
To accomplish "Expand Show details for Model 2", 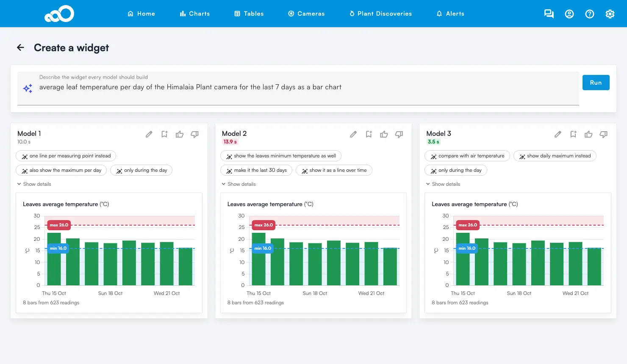I will point(239,184).
